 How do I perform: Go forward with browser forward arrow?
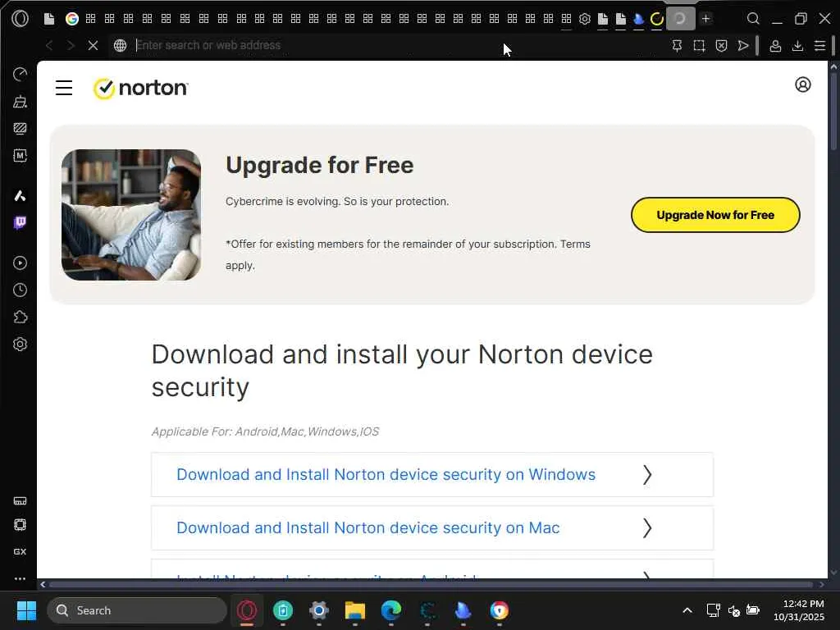[71, 46]
